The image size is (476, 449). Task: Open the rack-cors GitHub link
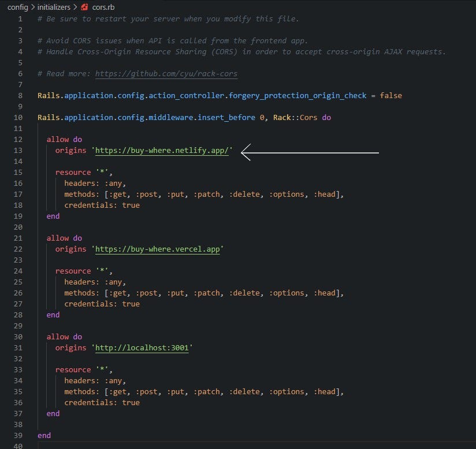[169, 73]
